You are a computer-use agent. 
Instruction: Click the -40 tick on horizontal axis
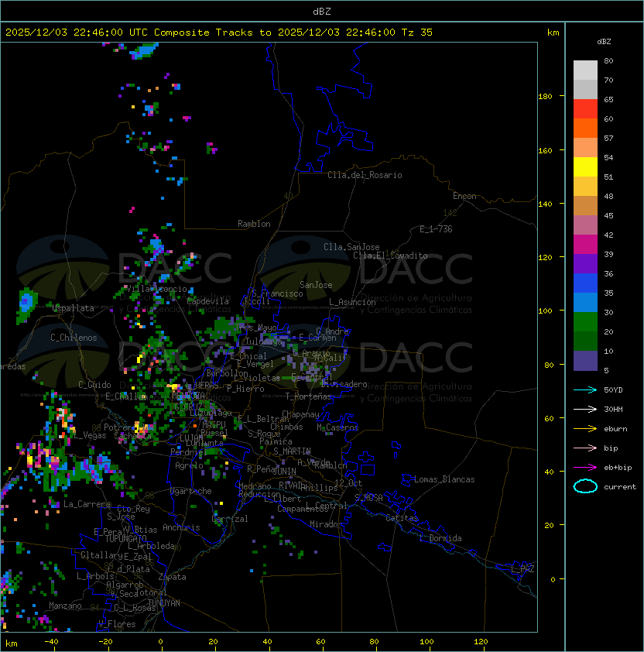[x=52, y=642]
